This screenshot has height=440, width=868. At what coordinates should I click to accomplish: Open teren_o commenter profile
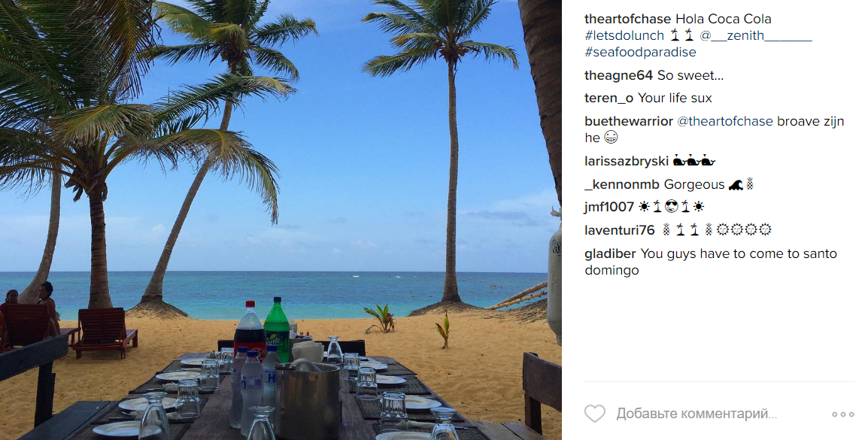pos(609,98)
